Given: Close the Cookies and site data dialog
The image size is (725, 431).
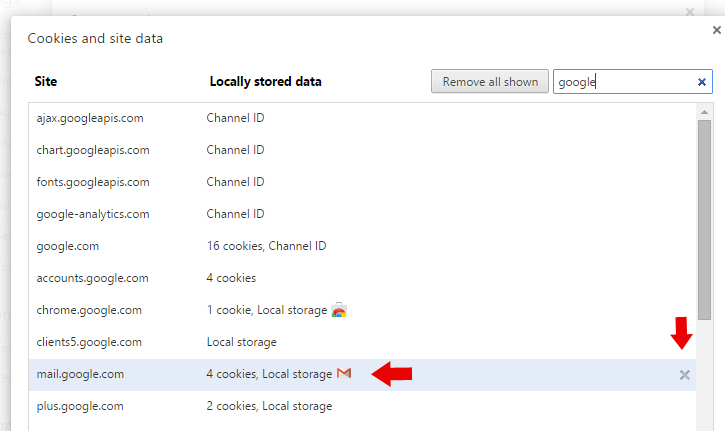Looking at the screenshot, I should pos(716,30).
